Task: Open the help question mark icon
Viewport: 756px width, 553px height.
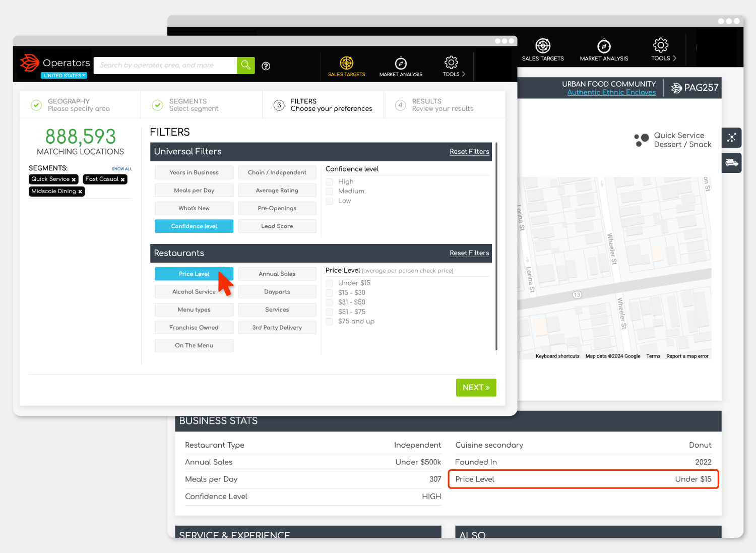Action: pyautogui.click(x=266, y=66)
